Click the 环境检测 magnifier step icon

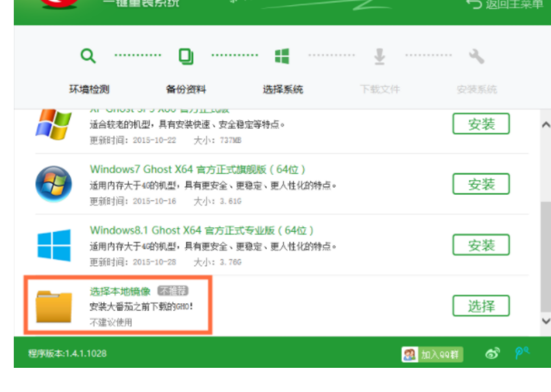click(87, 55)
